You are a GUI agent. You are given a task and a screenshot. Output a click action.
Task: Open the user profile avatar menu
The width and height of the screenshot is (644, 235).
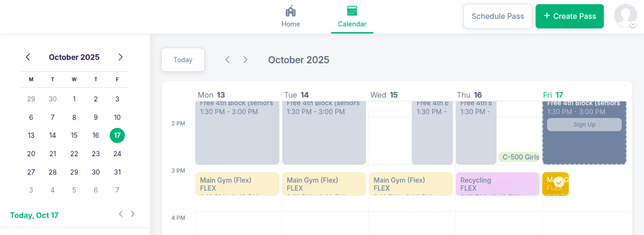point(625,16)
